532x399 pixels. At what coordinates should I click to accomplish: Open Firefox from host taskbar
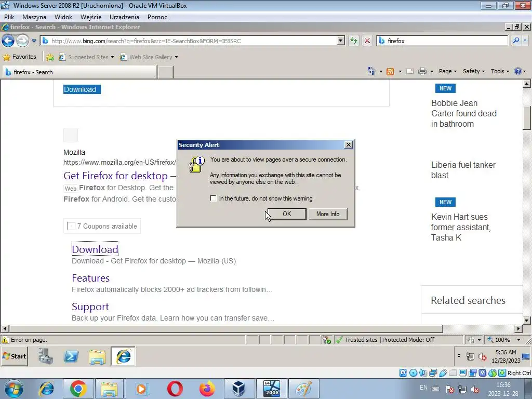tap(207, 389)
